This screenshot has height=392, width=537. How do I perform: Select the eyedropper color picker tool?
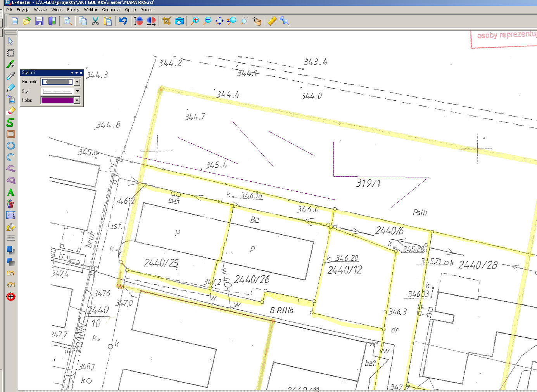tap(11, 76)
